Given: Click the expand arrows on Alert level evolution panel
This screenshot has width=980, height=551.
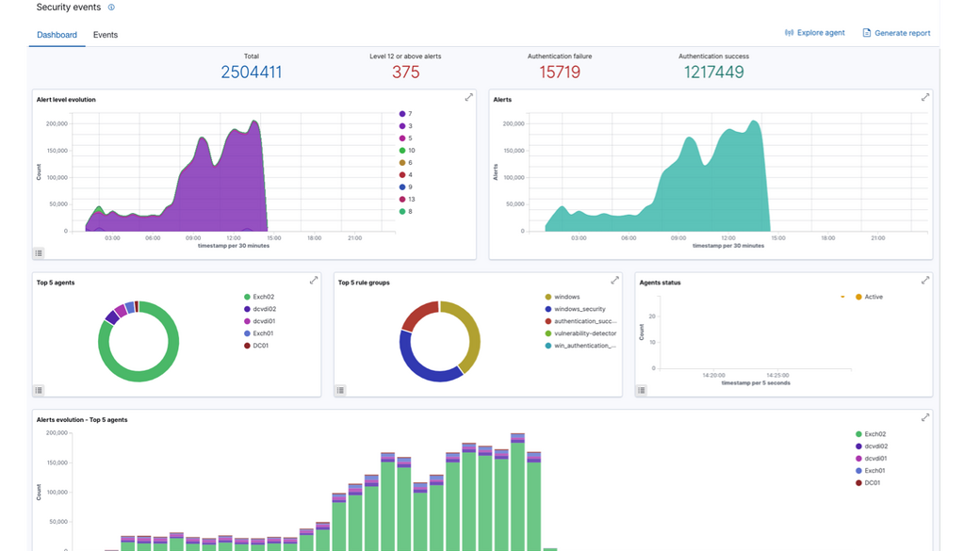Looking at the screenshot, I should coord(468,96).
